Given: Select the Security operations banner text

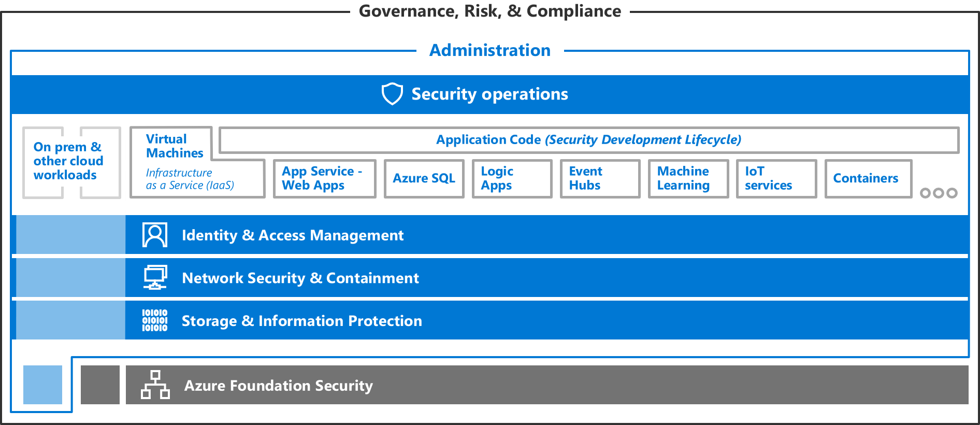Looking at the screenshot, I should (489, 94).
